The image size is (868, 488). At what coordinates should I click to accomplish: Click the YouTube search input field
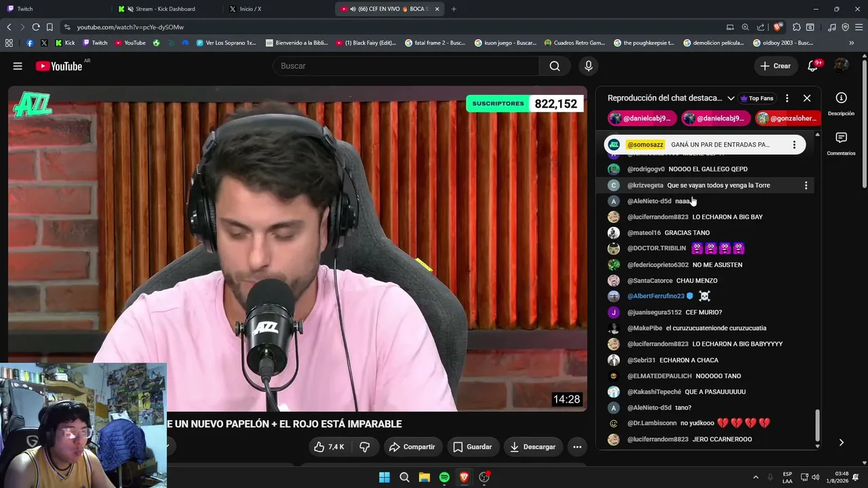point(406,66)
